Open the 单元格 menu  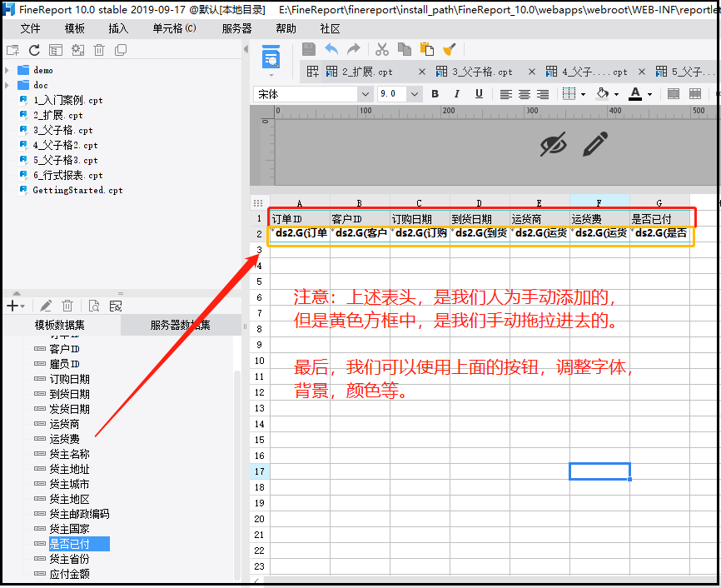tap(174, 28)
